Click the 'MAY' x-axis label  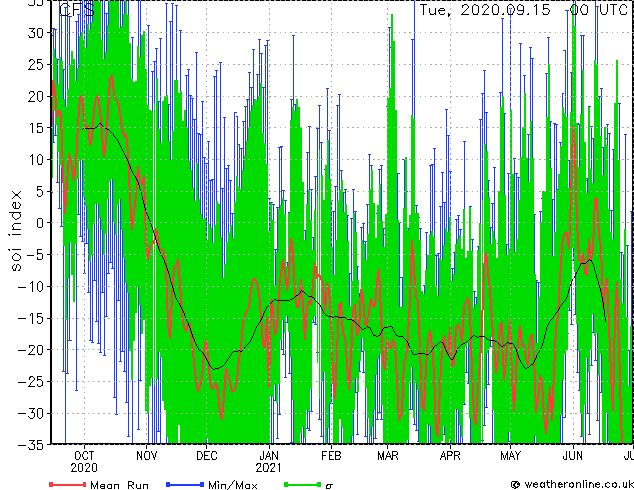[510, 456]
